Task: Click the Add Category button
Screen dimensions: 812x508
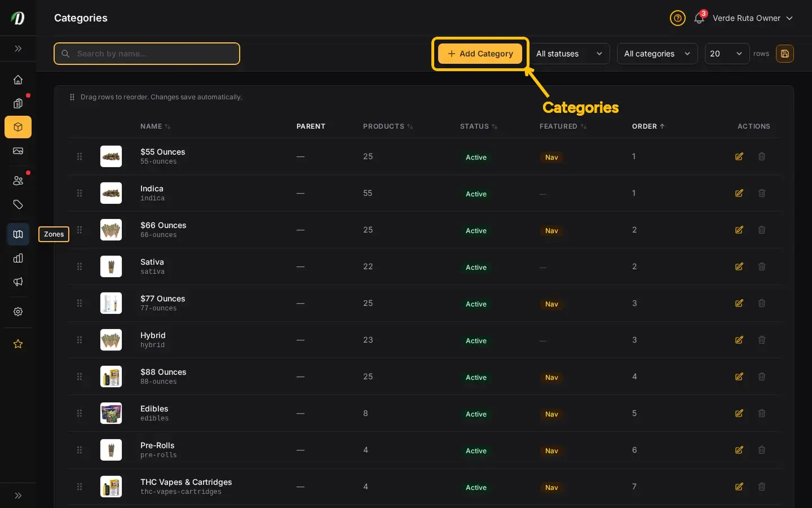Action: point(480,54)
